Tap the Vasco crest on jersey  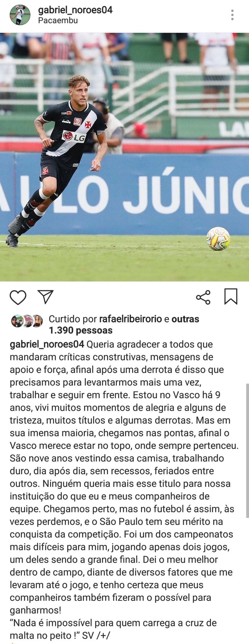click(88, 124)
